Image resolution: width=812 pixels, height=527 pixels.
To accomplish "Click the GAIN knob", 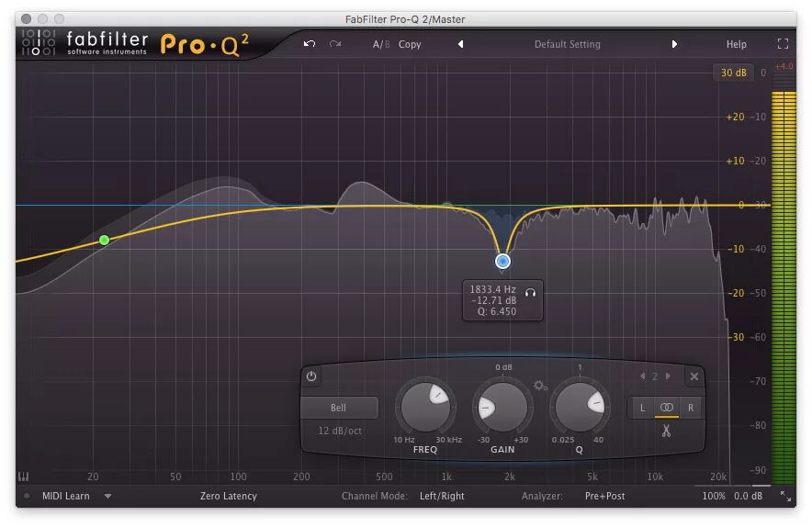I will (502, 408).
